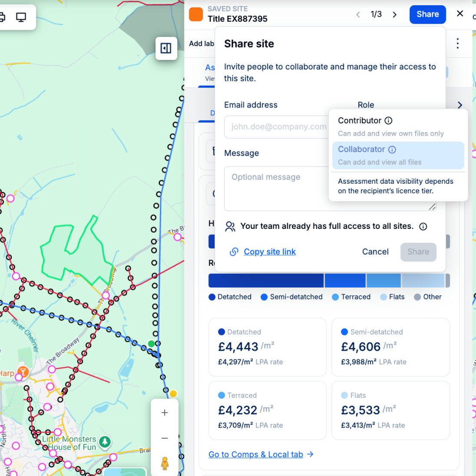Select the Collaborator role option

[x=398, y=155]
